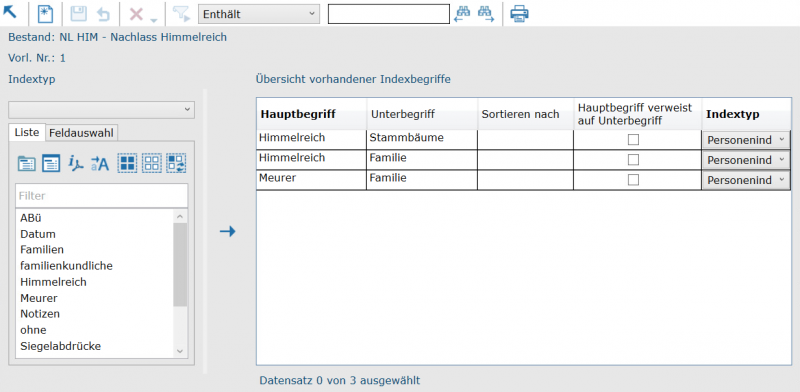Screen dimensions: 800x392
Task: Expand the empty Indextyp dropdown
Action: (102, 109)
